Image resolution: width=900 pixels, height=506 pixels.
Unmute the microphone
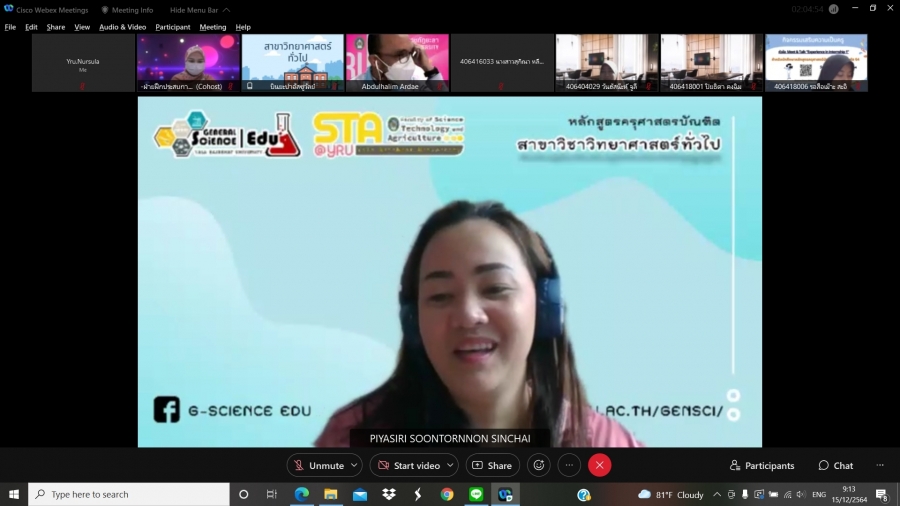pyautogui.click(x=318, y=465)
